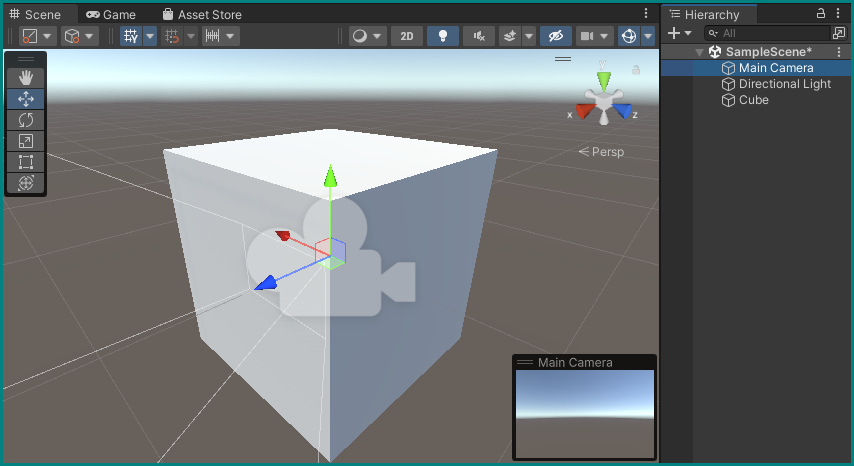This screenshot has height=466, width=854.
Task: Collapse the SampleScene tree node
Action: click(x=699, y=52)
